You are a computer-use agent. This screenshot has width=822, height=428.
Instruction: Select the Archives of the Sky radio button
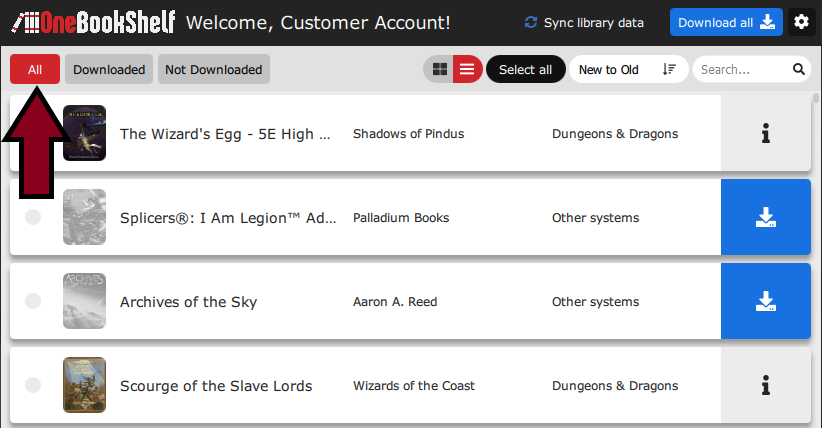(x=33, y=302)
